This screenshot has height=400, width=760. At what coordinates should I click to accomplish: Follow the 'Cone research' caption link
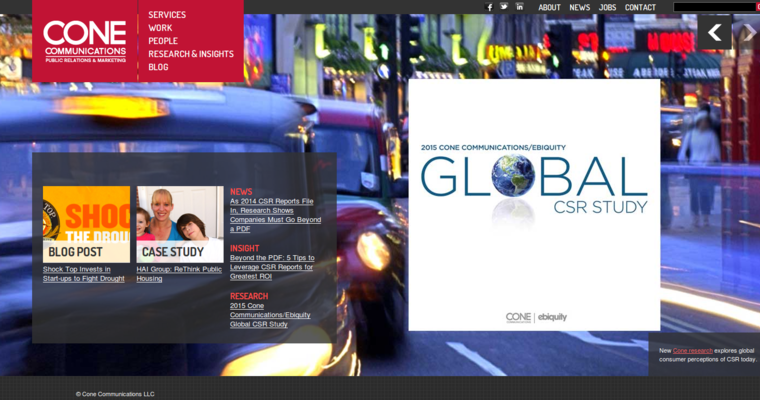[693, 351]
